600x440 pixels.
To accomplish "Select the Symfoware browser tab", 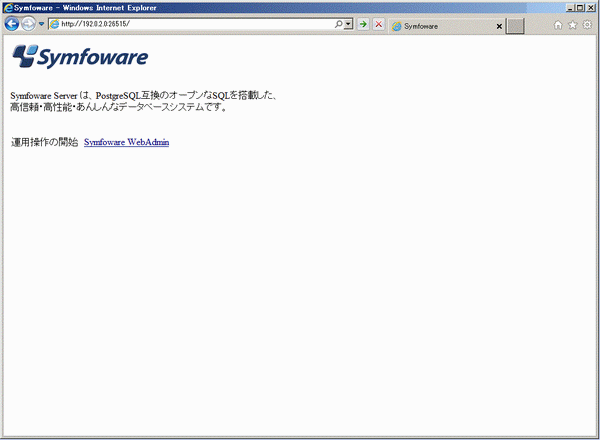I will (x=447, y=26).
